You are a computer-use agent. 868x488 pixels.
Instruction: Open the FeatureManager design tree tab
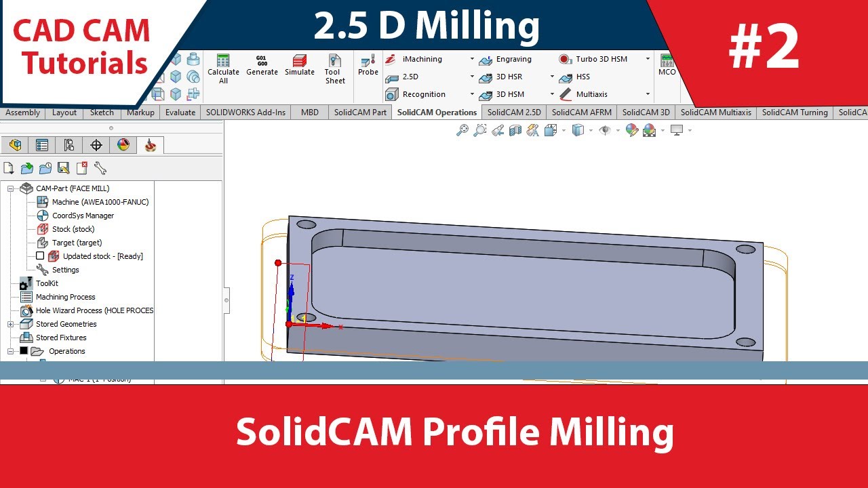click(x=15, y=145)
